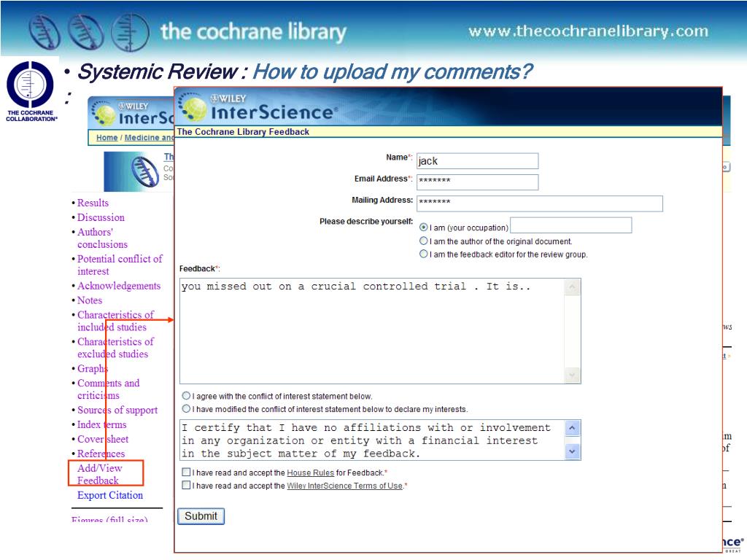Check the Wiley InterScience Terms of Use checkbox
Viewport: 747px width, 560px height.
(186, 485)
